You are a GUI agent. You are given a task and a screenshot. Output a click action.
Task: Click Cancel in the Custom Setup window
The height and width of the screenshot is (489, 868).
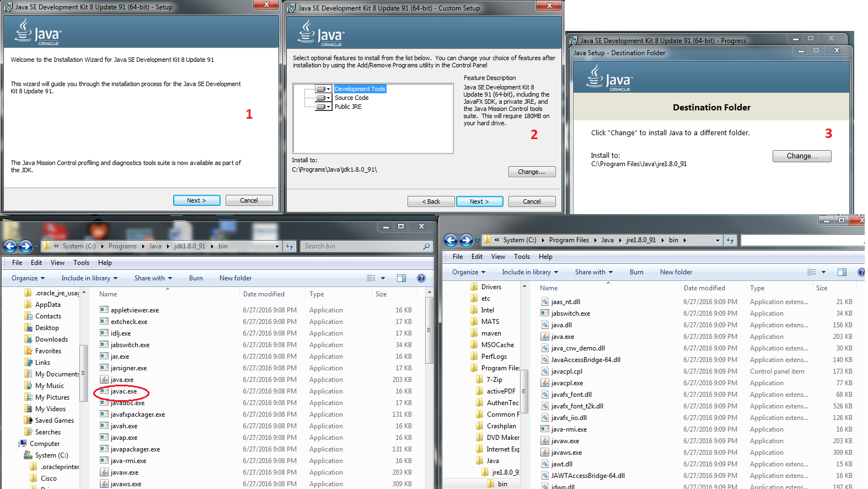point(532,201)
